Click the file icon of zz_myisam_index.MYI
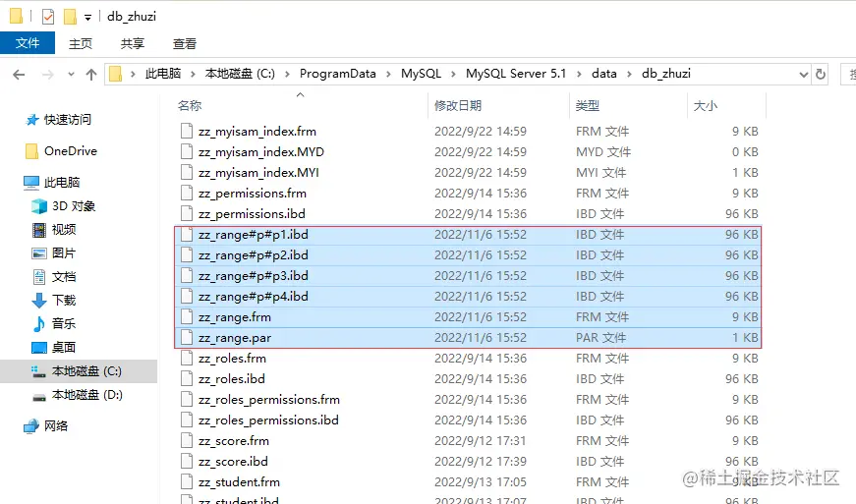Viewport: 856px width, 504px height. point(187,172)
